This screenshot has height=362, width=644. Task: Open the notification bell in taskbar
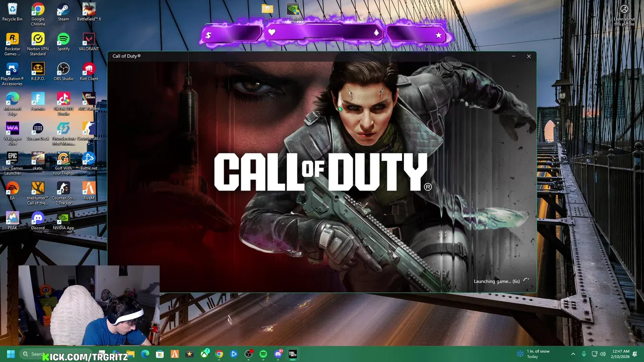[x=635, y=354]
